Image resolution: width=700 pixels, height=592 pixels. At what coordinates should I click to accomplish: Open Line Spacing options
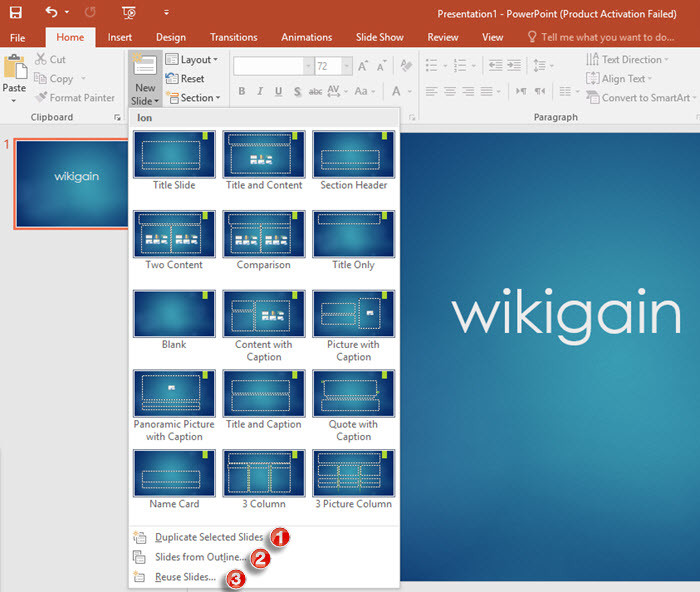(542, 66)
